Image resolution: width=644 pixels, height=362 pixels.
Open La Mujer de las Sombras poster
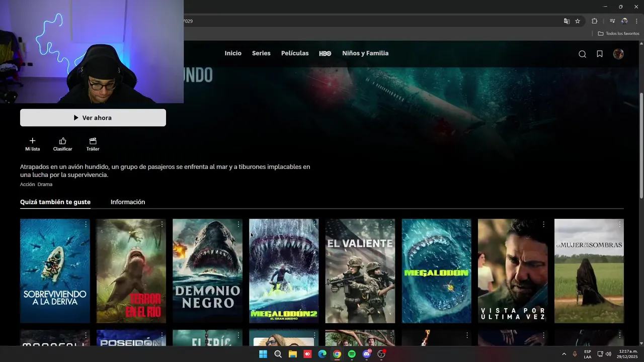click(589, 271)
